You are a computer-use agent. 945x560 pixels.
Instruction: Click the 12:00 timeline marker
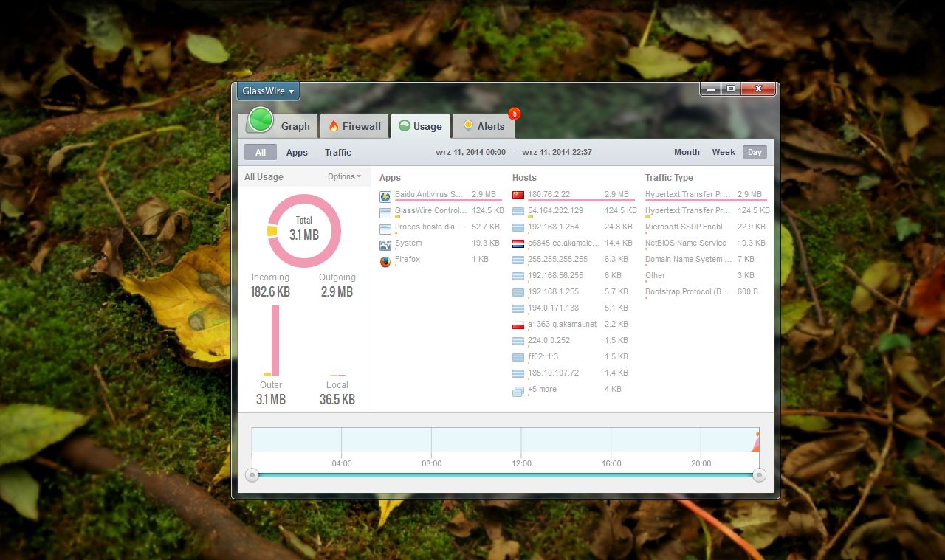521,463
